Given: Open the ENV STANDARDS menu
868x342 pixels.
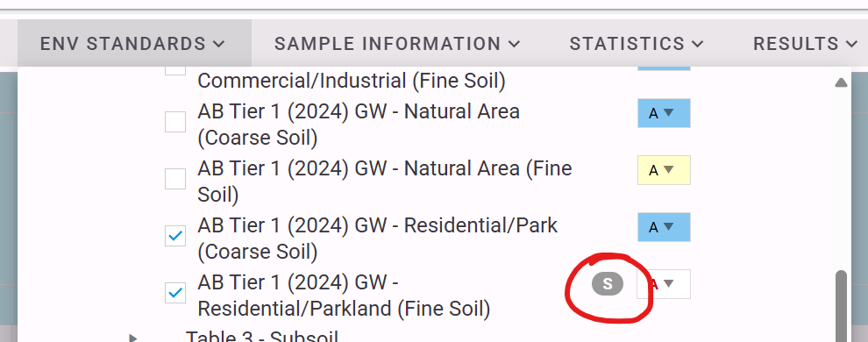Looking at the screenshot, I should click(x=133, y=43).
